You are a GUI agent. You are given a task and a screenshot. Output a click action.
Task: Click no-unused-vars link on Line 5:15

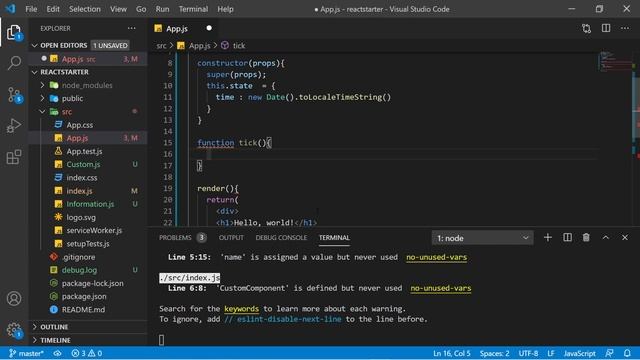tap(436, 257)
